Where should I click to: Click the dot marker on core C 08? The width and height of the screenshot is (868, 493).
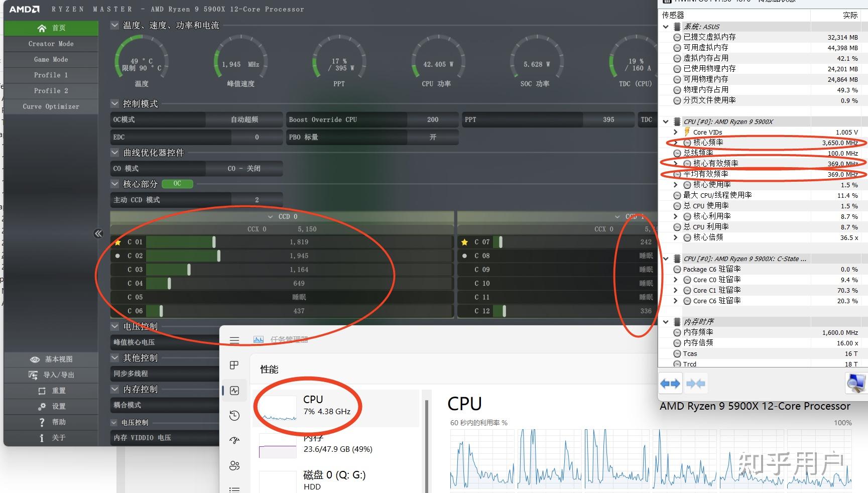(464, 256)
